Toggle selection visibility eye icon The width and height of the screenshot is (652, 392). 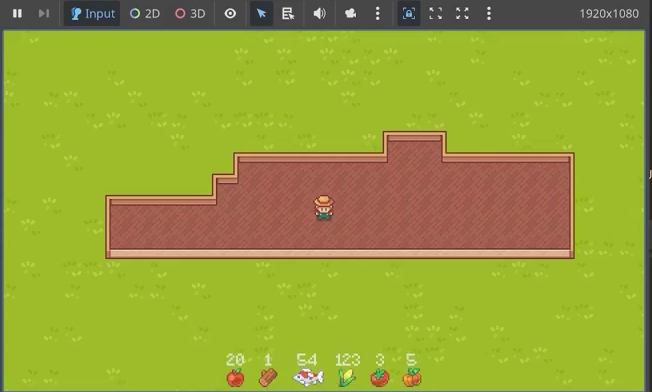[x=230, y=13]
